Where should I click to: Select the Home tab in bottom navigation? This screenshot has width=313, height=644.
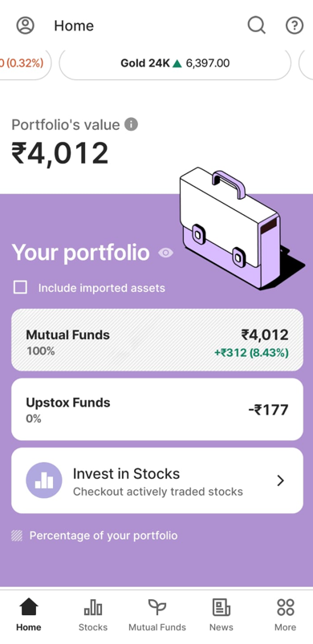(x=29, y=615)
